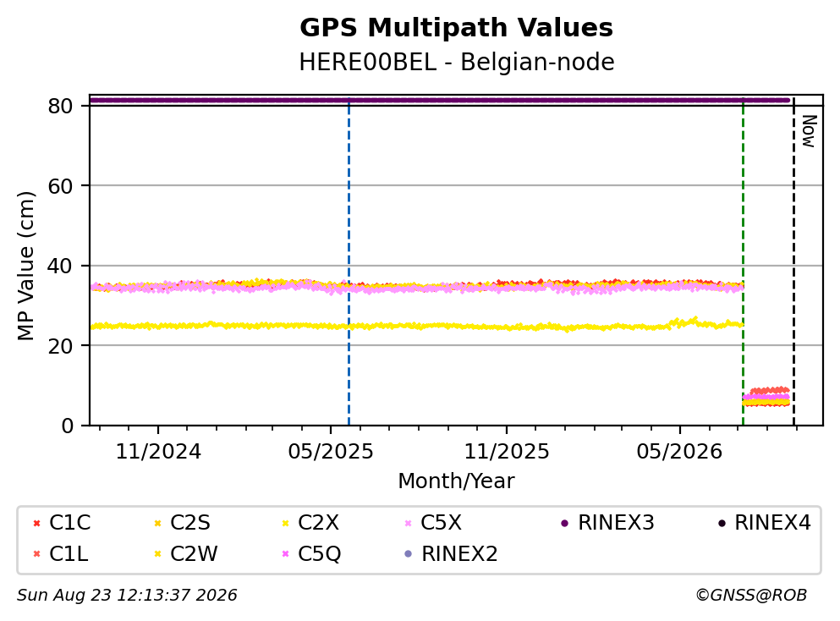Image resolution: width=840 pixels, height=621 pixels.
Task: Select the C5X pink legend marker
Action: [x=409, y=523]
